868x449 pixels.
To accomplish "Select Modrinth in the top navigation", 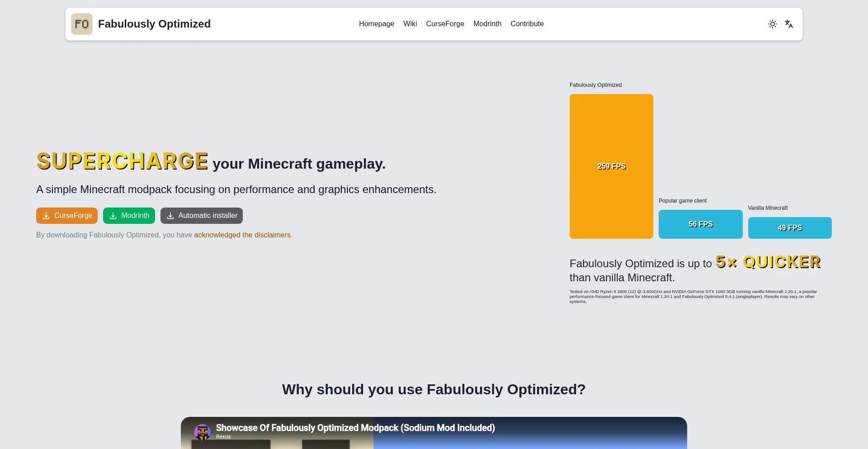I will coord(487,24).
